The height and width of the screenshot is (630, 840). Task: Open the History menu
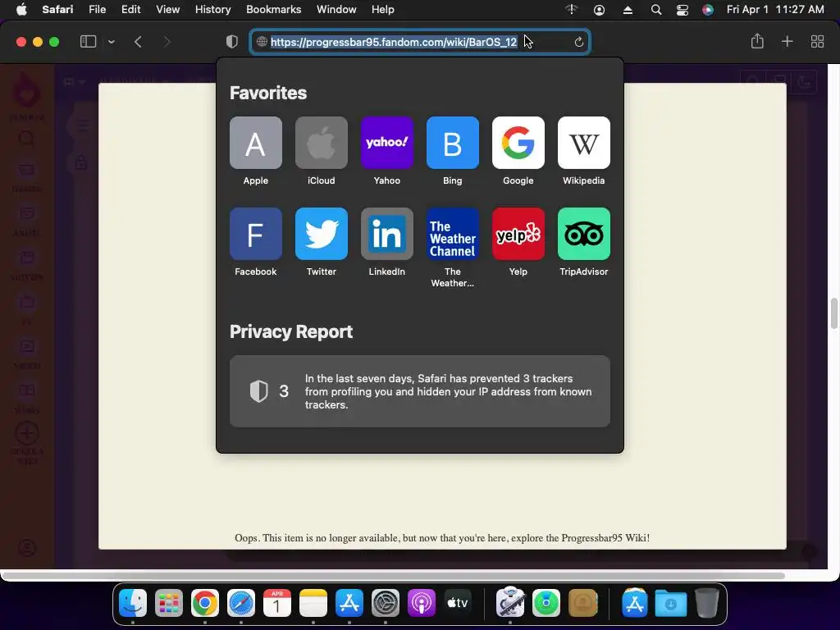point(212,9)
